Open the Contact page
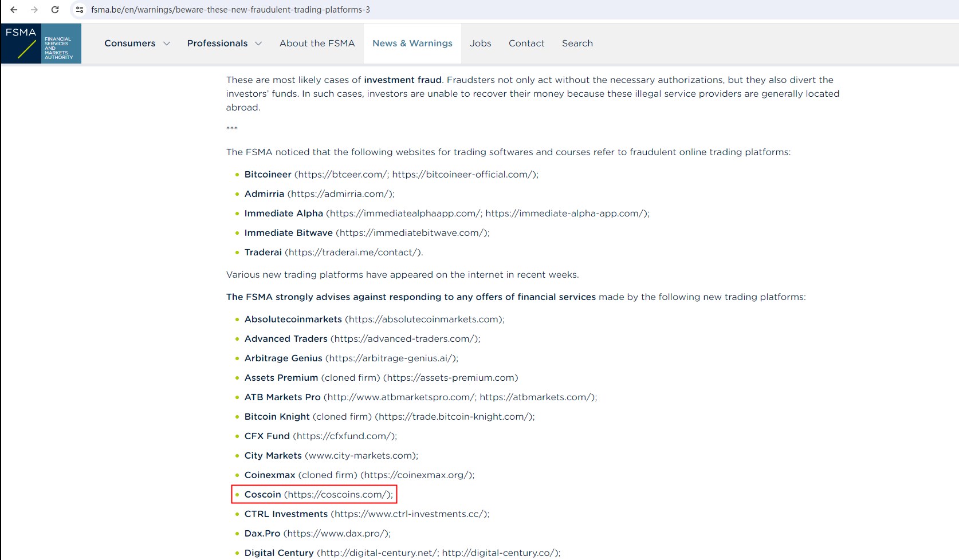 526,44
